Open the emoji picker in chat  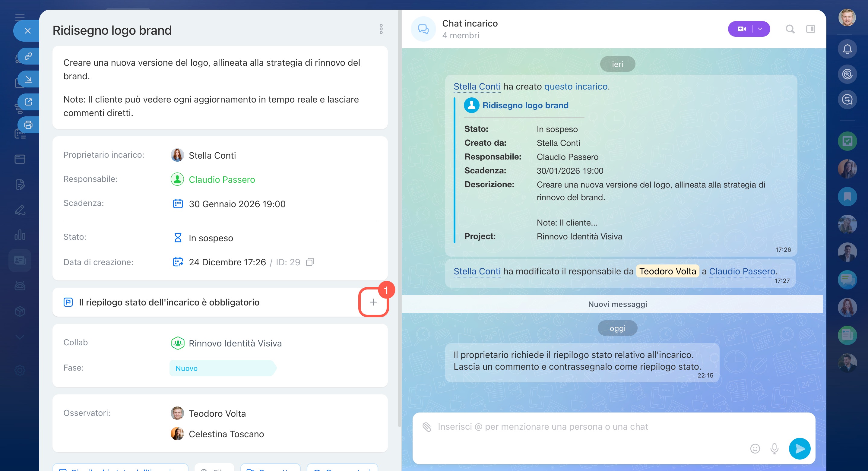click(x=755, y=448)
